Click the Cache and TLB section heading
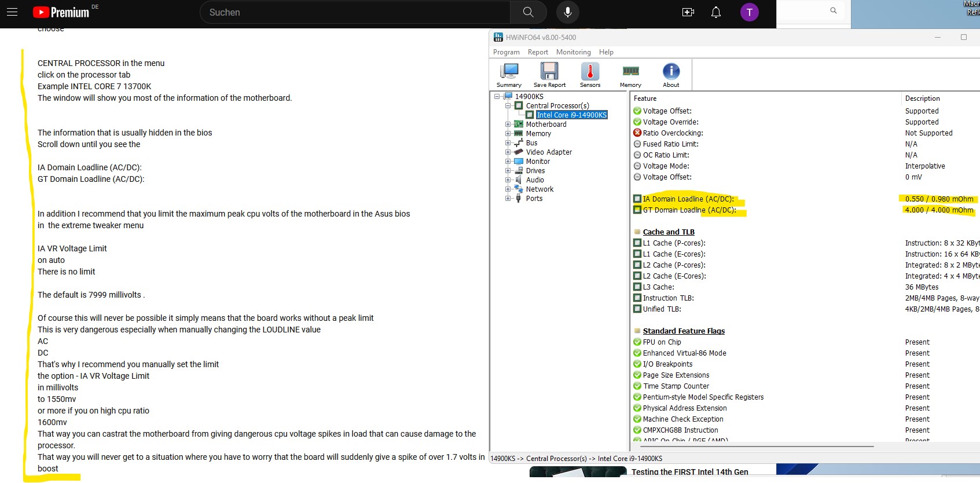This screenshot has width=980, height=483. pyautogui.click(x=669, y=232)
